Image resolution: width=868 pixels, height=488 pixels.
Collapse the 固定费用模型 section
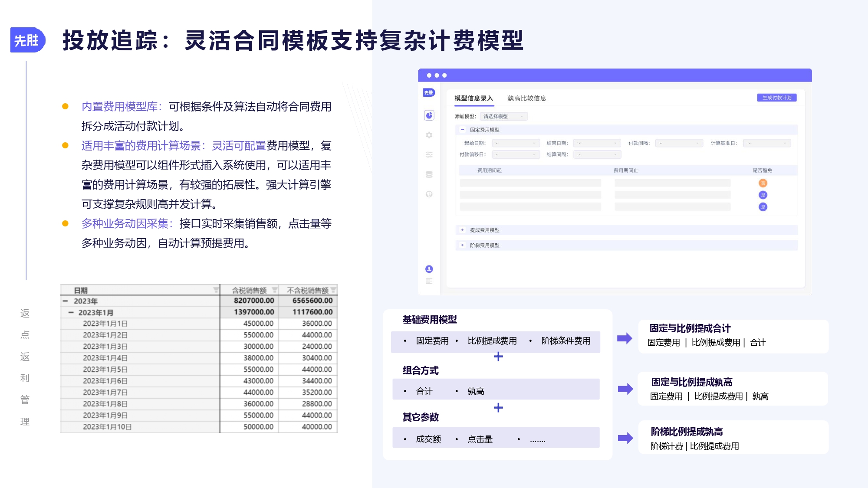(462, 130)
